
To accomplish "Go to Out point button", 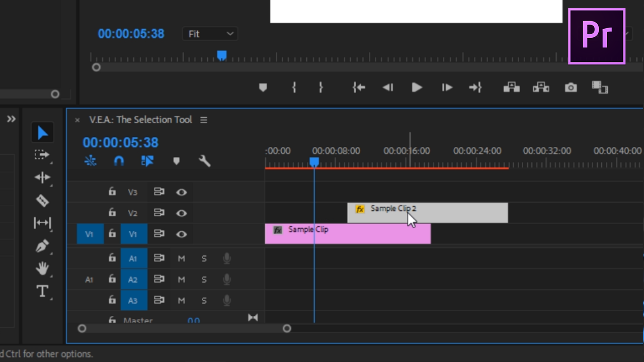I will pos(475,87).
